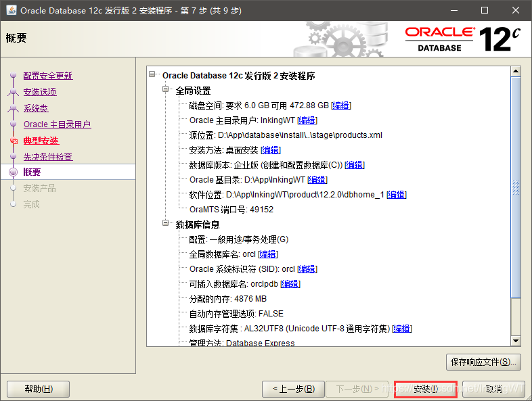The width and height of the screenshot is (532, 401).
Task: Cancel the installer with 取消 button
Action: (x=493, y=389)
